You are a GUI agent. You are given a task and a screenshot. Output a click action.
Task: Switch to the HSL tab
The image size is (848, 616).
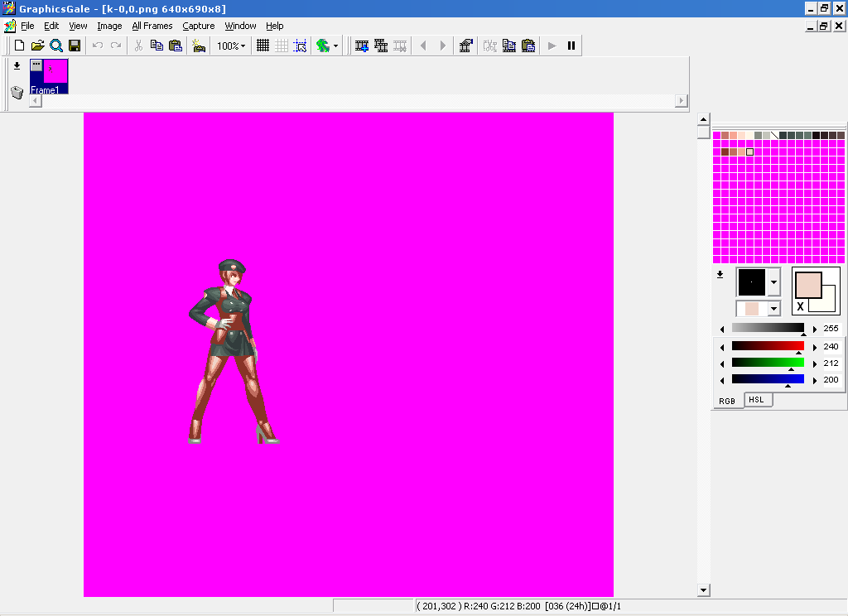[x=756, y=400]
